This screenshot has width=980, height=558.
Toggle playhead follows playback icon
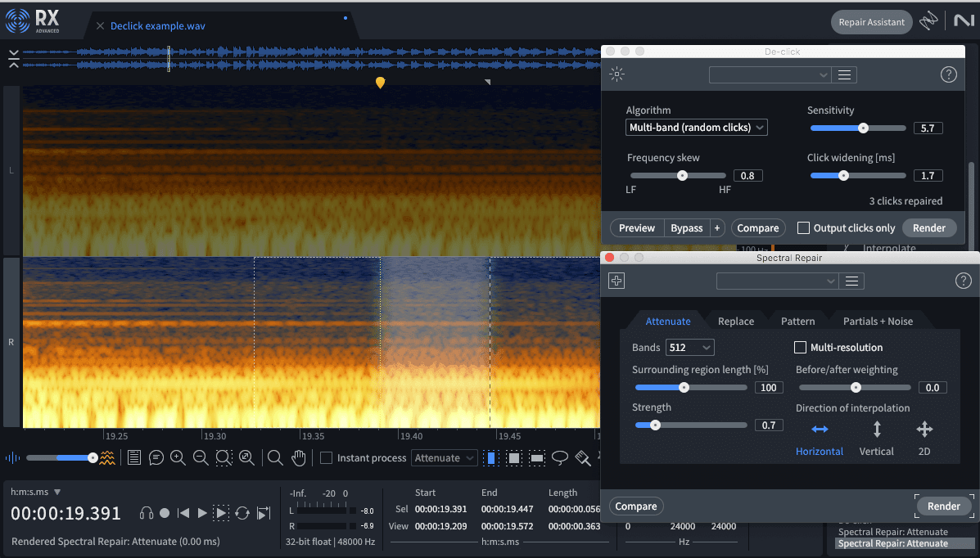click(264, 513)
